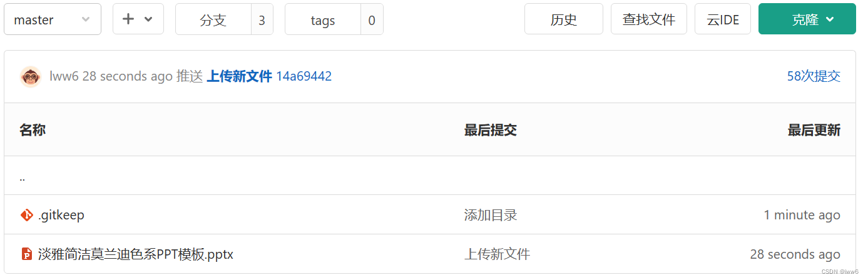The height and width of the screenshot is (280, 868).
Task: Expand the plus add-file dropdown
Action: tap(138, 19)
